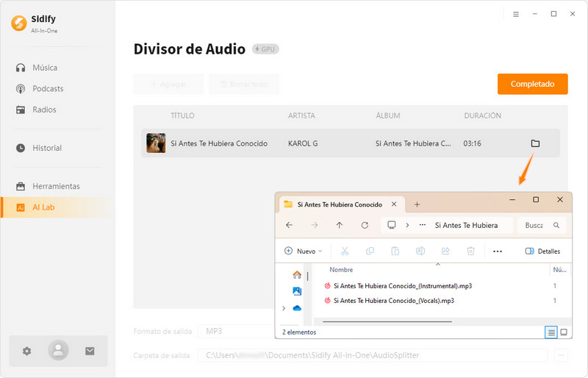Go up one folder in Explorer
588x378 pixels.
[340, 225]
